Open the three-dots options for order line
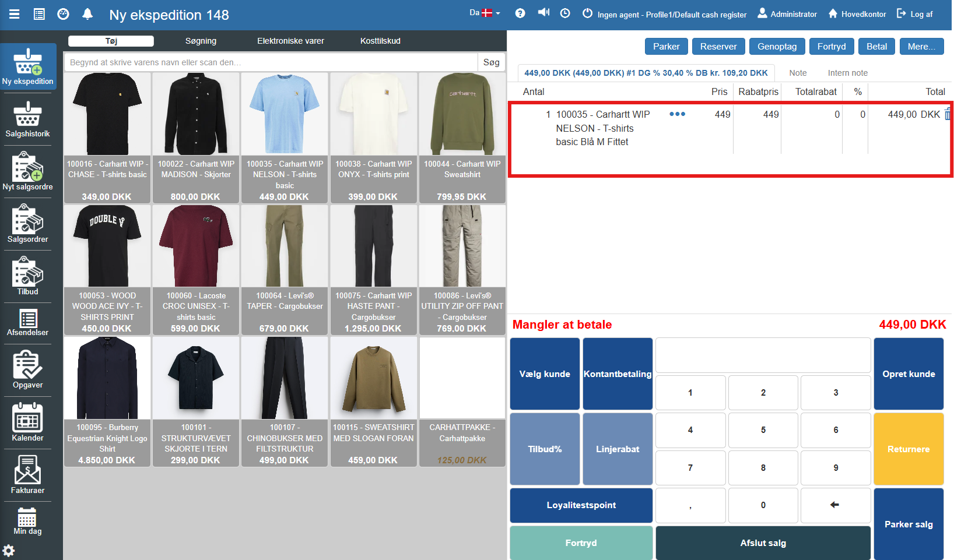The image size is (954, 560). point(677,114)
